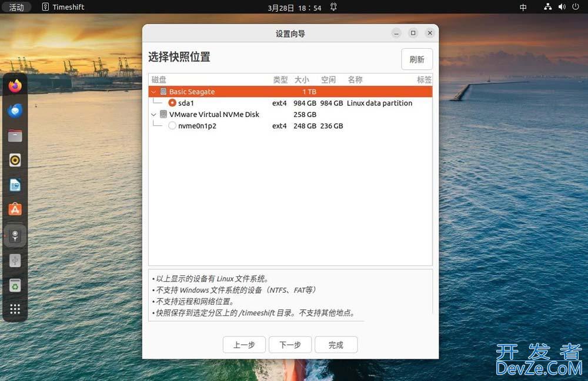The width and height of the screenshot is (588, 381).
Task: Maximize the 设置向导 window
Action: [413, 33]
